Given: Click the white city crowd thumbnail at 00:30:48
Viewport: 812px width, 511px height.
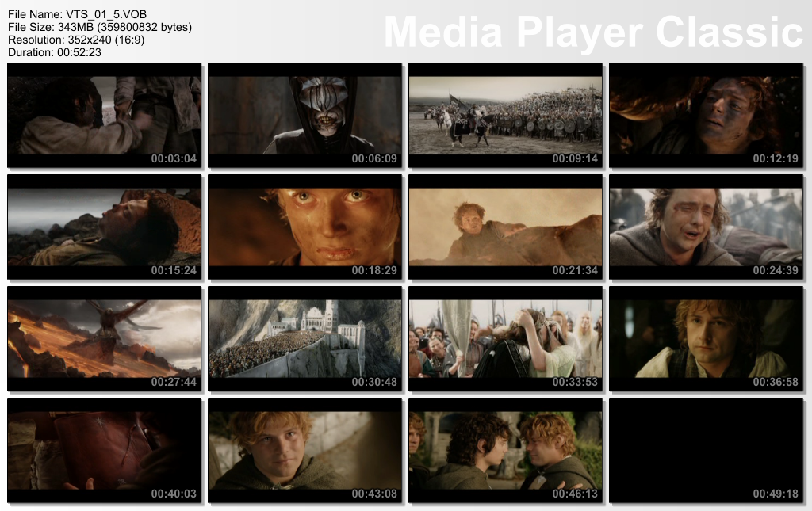Looking at the screenshot, I should [304, 339].
